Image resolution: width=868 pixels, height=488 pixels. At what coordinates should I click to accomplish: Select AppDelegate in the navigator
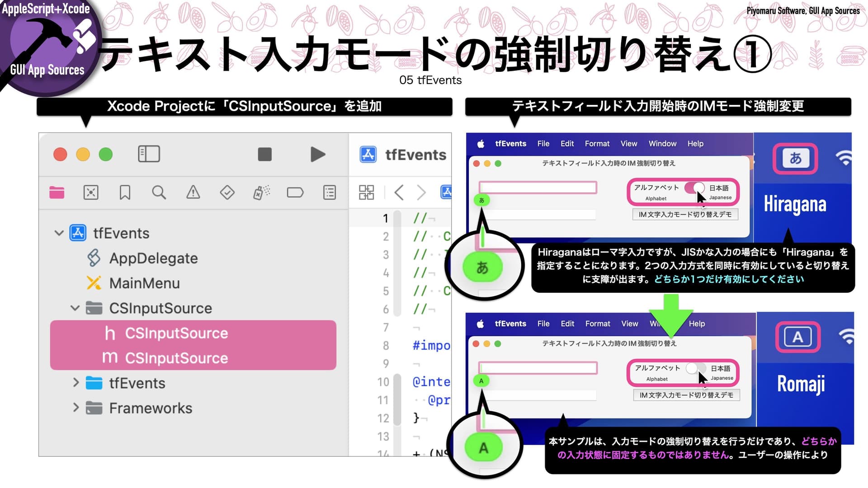pos(142,258)
